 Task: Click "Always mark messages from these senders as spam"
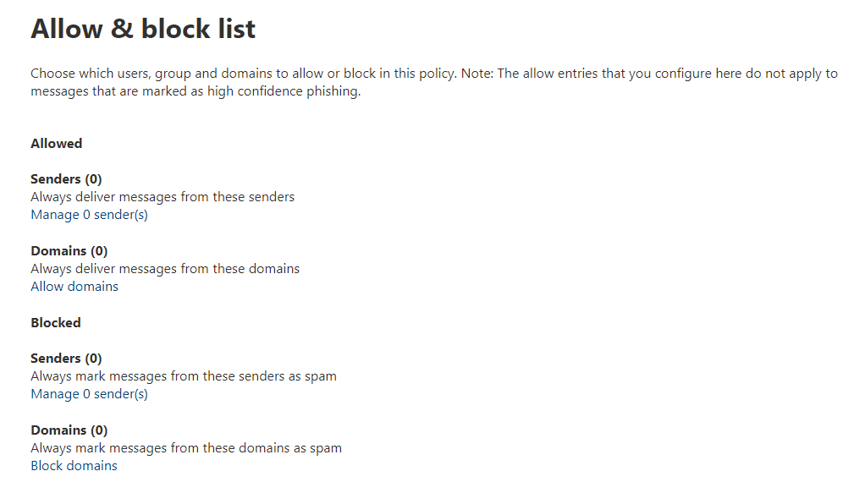point(184,375)
